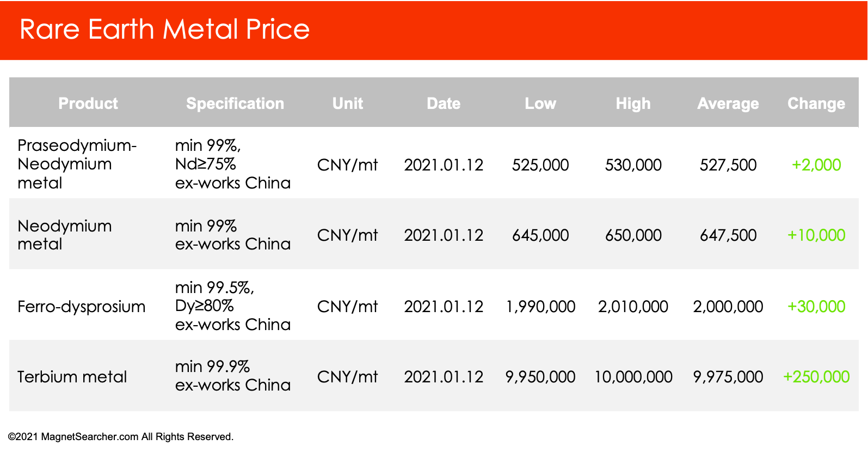Image resolution: width=868 pixels, height=457 pixels.
Task: Click the Terbium metal product name
Action: 72,377
